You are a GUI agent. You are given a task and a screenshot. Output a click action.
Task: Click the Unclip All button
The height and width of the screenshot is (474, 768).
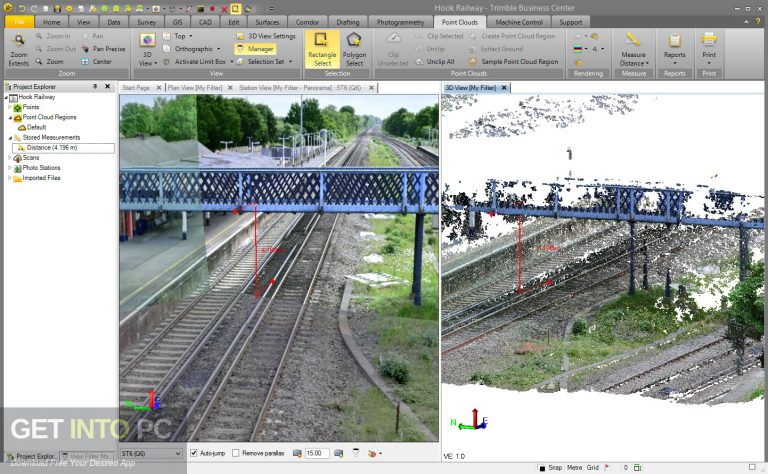pyautogui.click(x=434, y=61)
